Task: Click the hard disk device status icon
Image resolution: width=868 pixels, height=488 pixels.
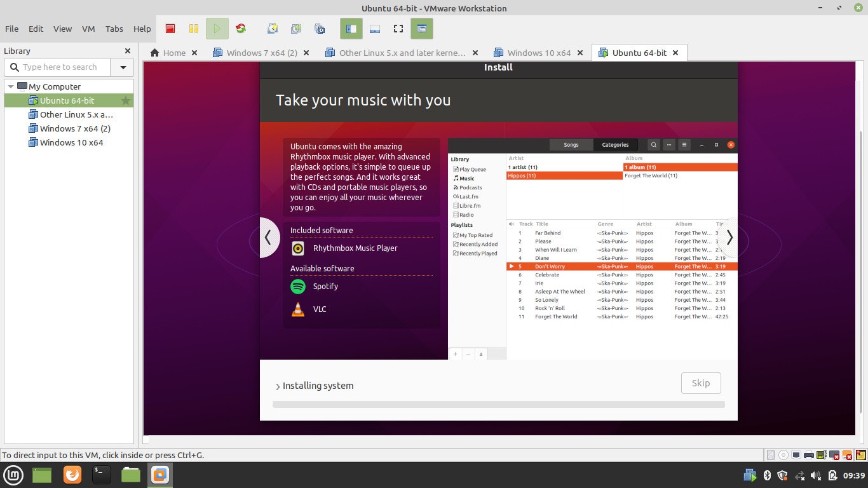Action: (x=771, y=455)
